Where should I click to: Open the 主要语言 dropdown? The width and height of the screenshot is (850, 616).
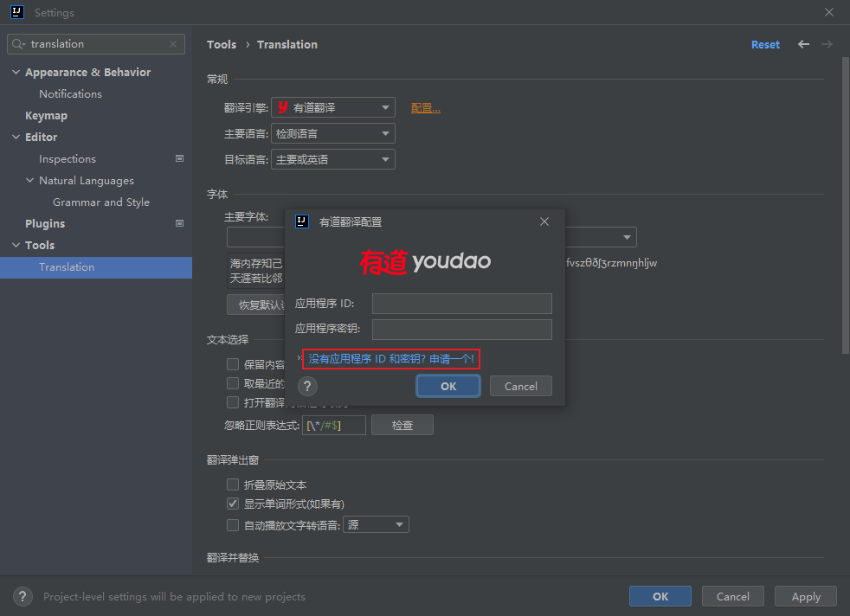(333, 133)
